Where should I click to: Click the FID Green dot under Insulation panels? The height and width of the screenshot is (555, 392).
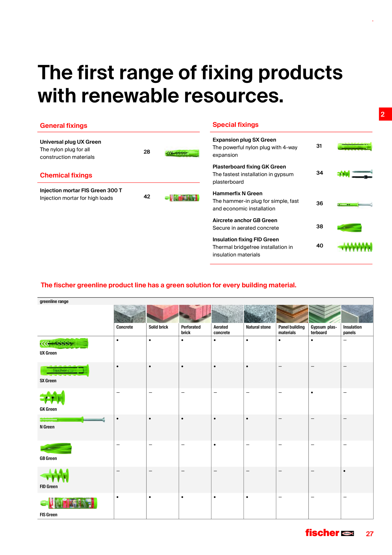pyautogui.click(x=344, y=471)
